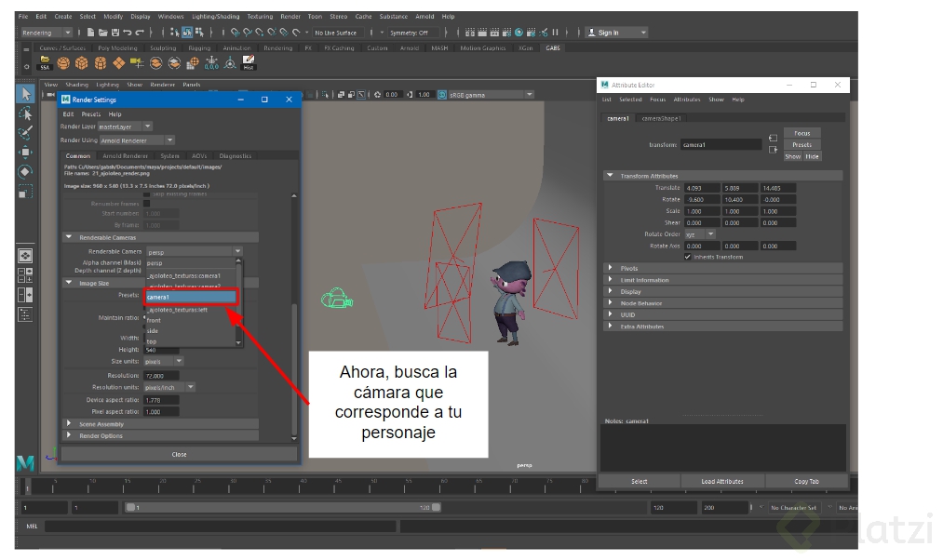Viewport: 943px width, 560px height.
Task: Switch to the Arnold Renderer tab
Action: pos(125,155)
